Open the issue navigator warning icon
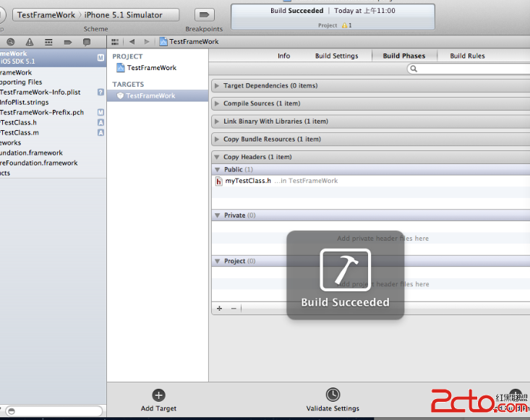This screenshot has width=530, height=420. 29,42
